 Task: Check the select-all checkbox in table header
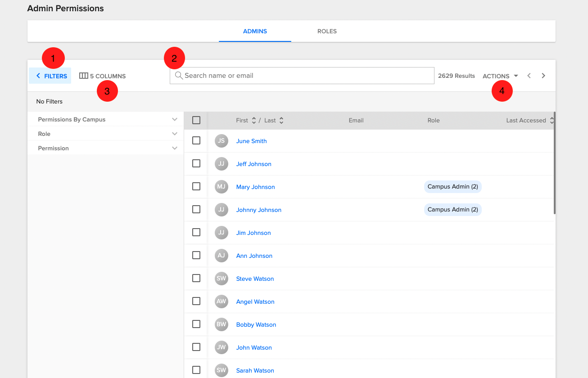coord(196,120)
